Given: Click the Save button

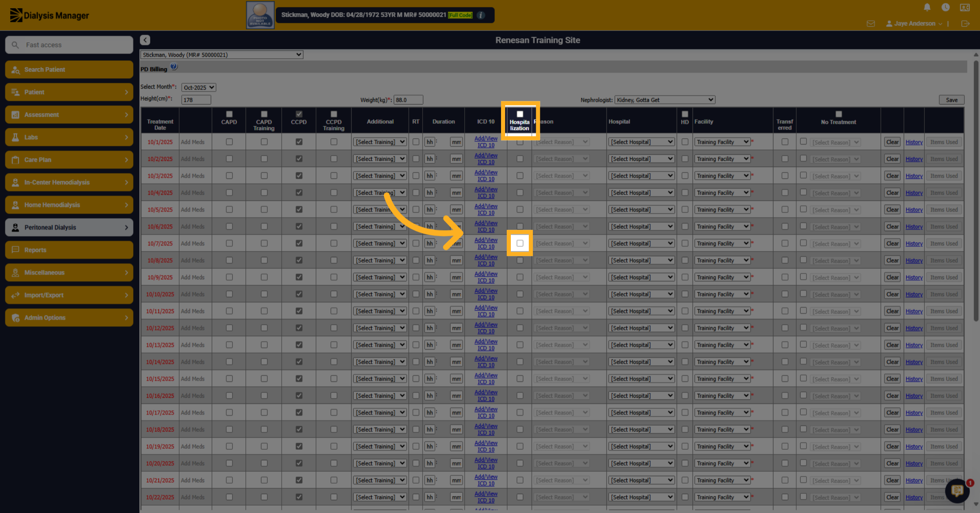Looking at the screenshot, I should (951, 100).
